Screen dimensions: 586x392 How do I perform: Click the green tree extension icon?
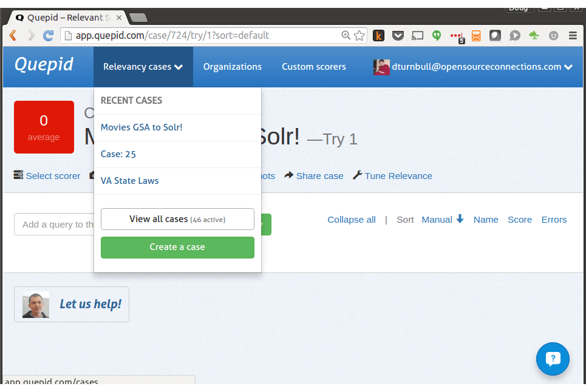[534, 35]
